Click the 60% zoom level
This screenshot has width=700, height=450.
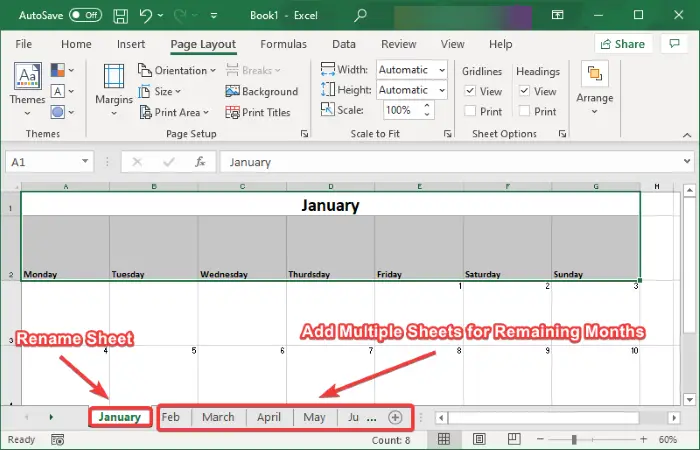668,440
